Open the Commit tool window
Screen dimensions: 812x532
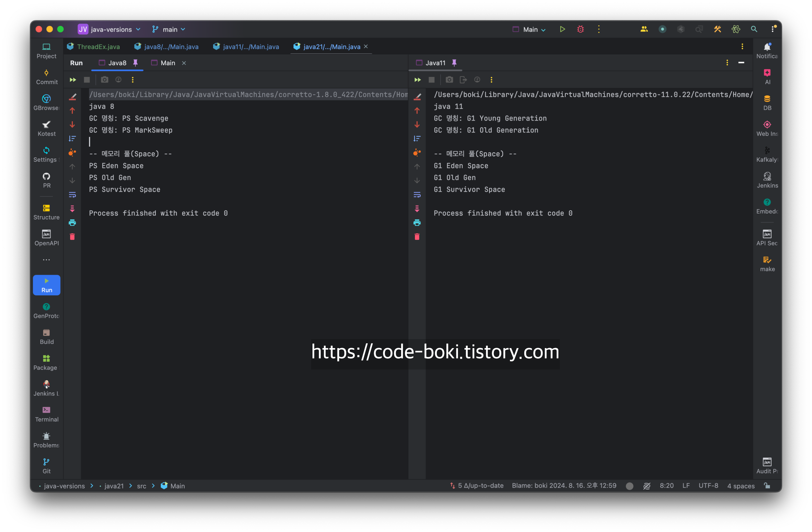click(x=47, y=77)
